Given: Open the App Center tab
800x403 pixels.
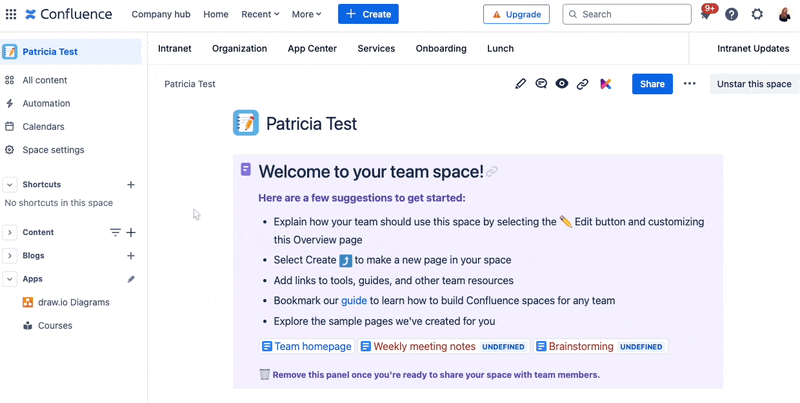Looking at the screenshot, I should (x=312, y=48).
